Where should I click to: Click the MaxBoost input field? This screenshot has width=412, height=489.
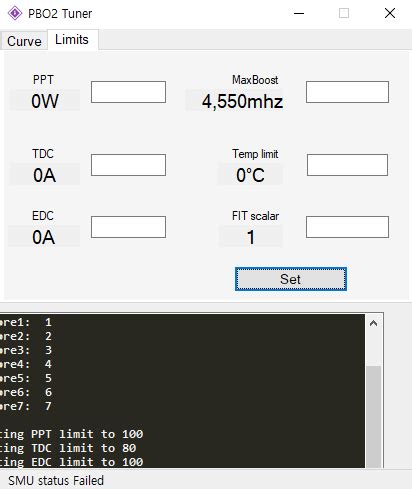coord(347,92)
